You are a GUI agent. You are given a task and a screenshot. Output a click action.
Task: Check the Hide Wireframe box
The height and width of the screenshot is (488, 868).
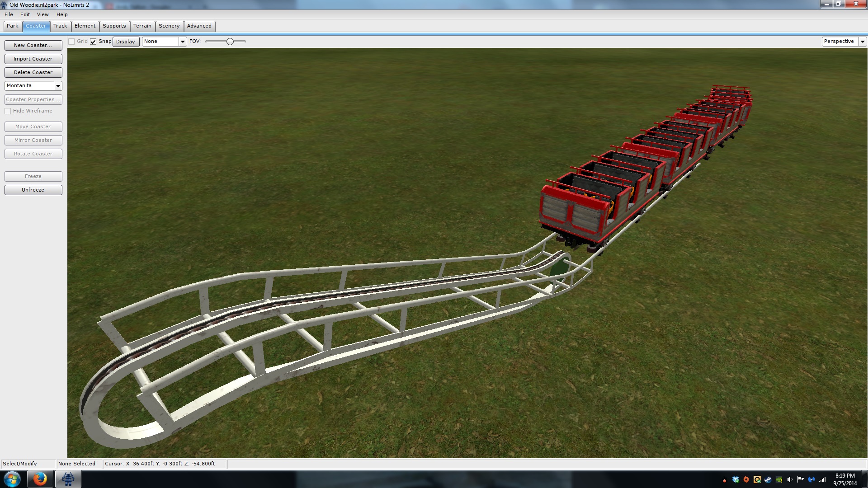[8, 111]
